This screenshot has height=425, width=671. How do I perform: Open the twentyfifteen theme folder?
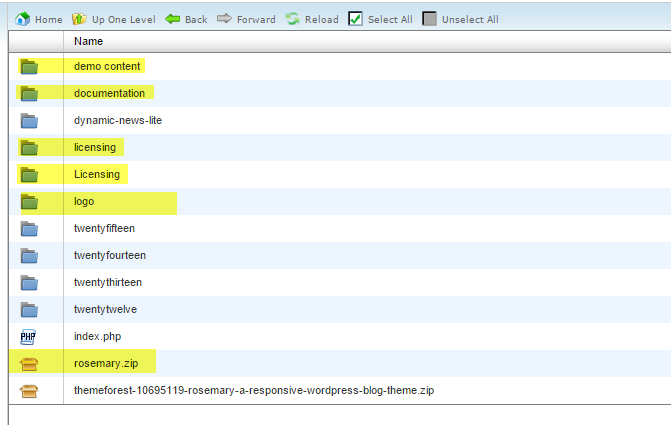(x=104, y=228)
